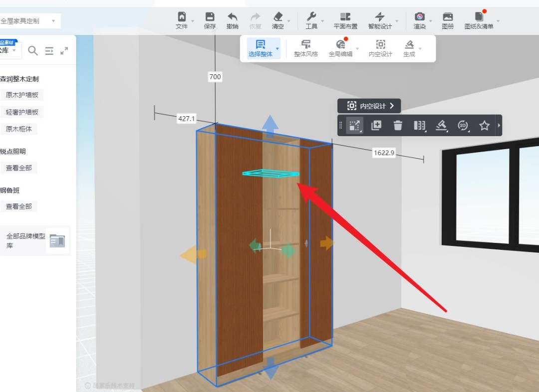Click the duplicate icon in floating toolbar
The image size is (539, 392).
pos(376,126)
